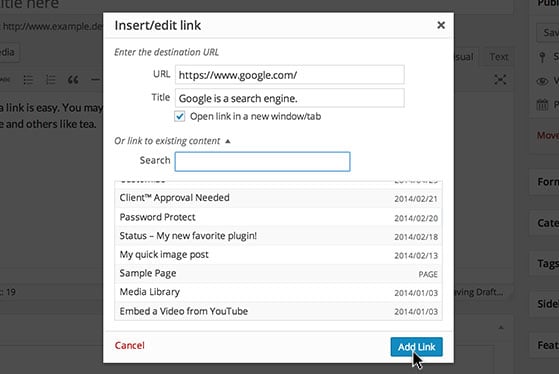Screen dimensions: 559x374
Task: Toggle distraction-free fullscreen editor icon
Action: pos(500,80)
